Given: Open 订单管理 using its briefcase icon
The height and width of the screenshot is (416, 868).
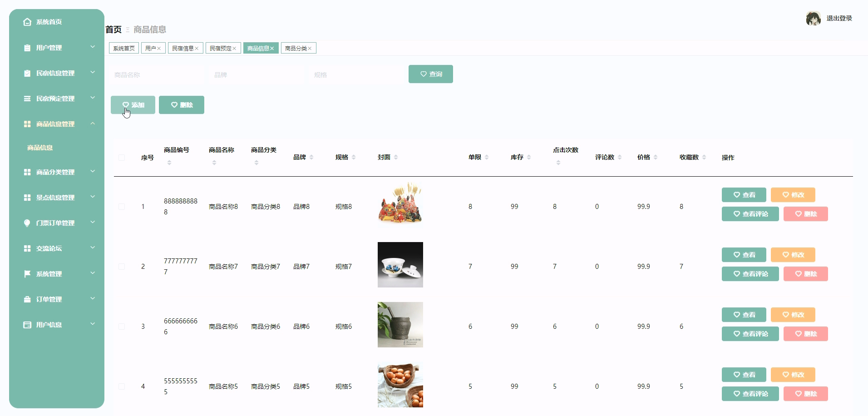Looking at the screenshot, I should (26, 299).
